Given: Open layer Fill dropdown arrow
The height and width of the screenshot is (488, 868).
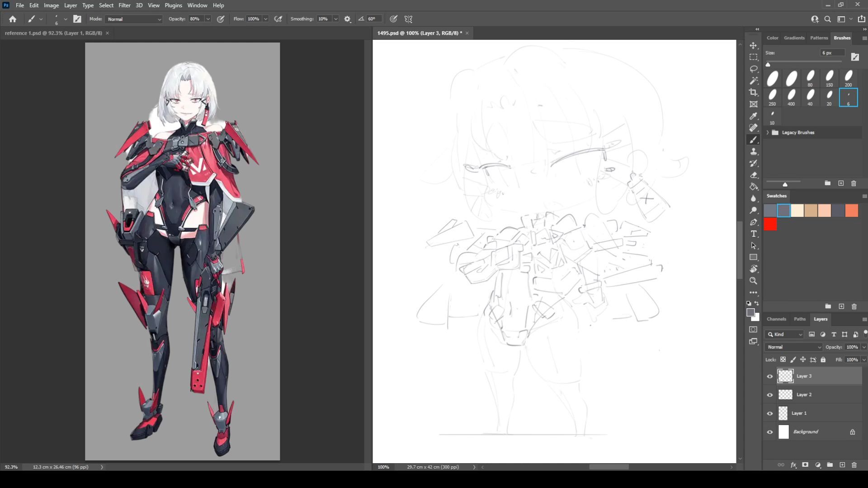Looking at the screenshot, I should point(864,360).
